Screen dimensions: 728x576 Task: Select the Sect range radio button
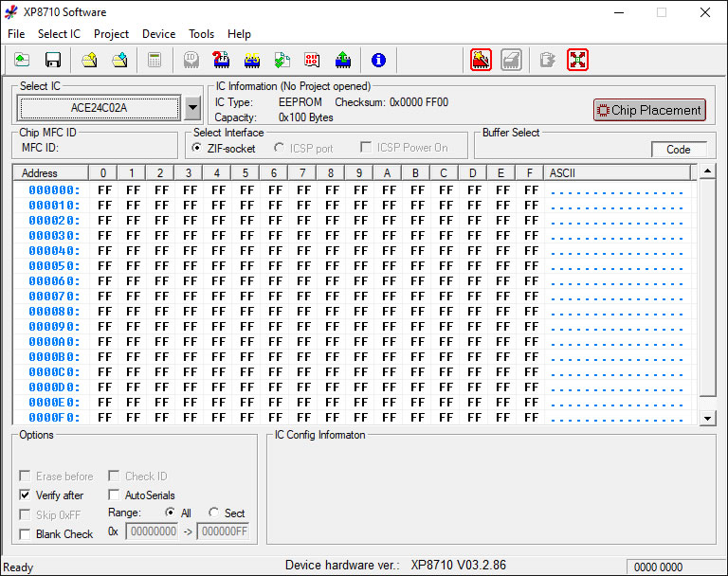coord(214,513)
